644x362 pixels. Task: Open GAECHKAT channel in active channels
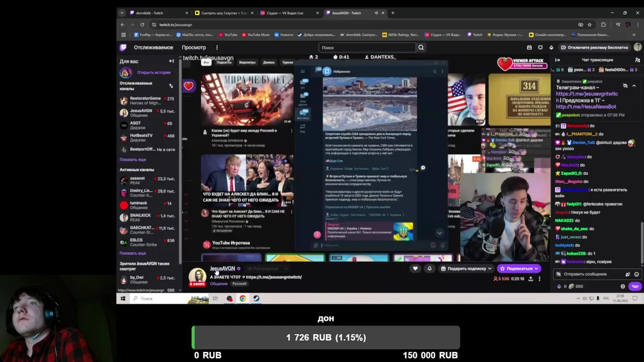click(147, 230)
